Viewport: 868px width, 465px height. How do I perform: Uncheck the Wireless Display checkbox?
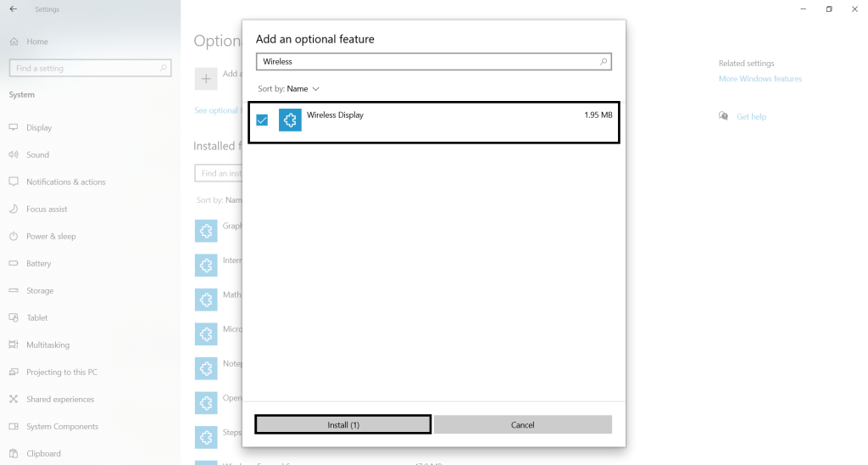(x=262, y=120)
